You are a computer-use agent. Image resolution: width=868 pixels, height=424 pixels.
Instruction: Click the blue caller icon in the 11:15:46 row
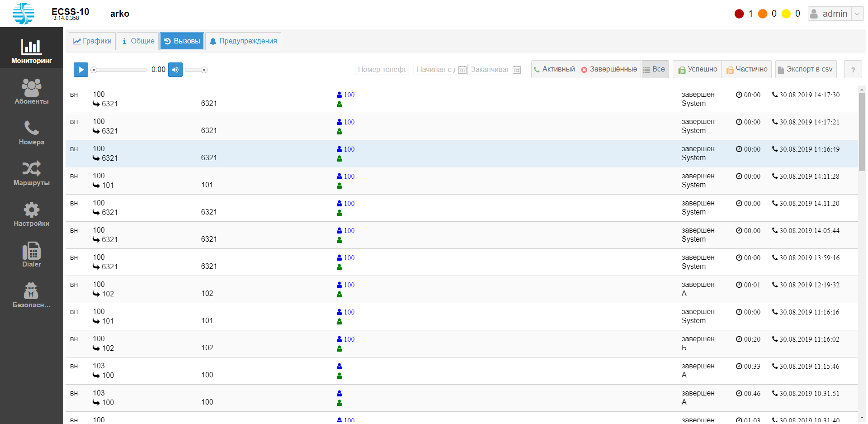coord(340,367)
